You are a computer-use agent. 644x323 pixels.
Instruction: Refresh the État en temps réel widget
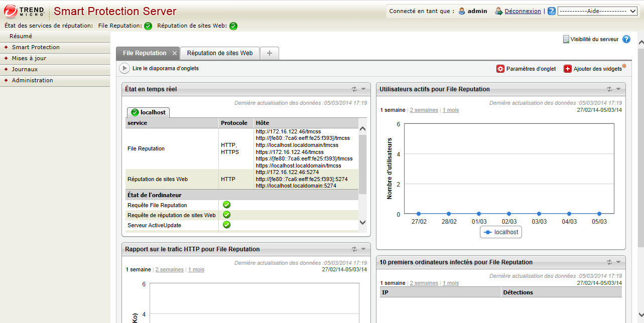(x=354, y=89)
